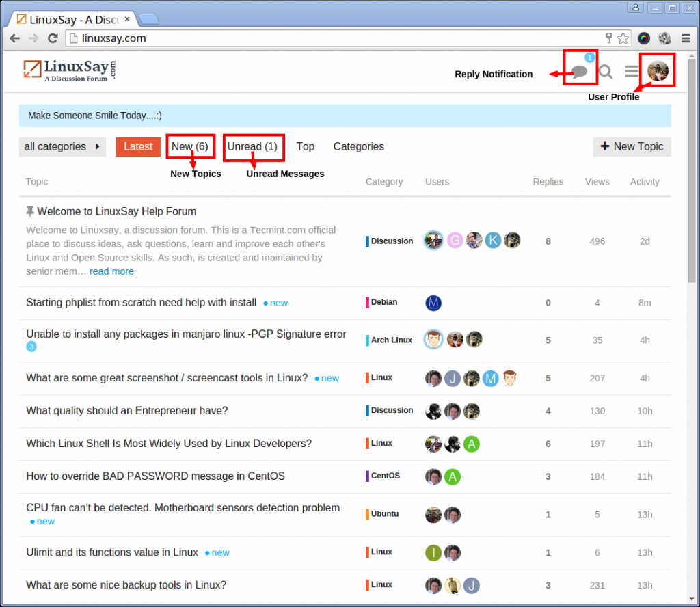Open the reply notification bubble icon

click(579, 71)
